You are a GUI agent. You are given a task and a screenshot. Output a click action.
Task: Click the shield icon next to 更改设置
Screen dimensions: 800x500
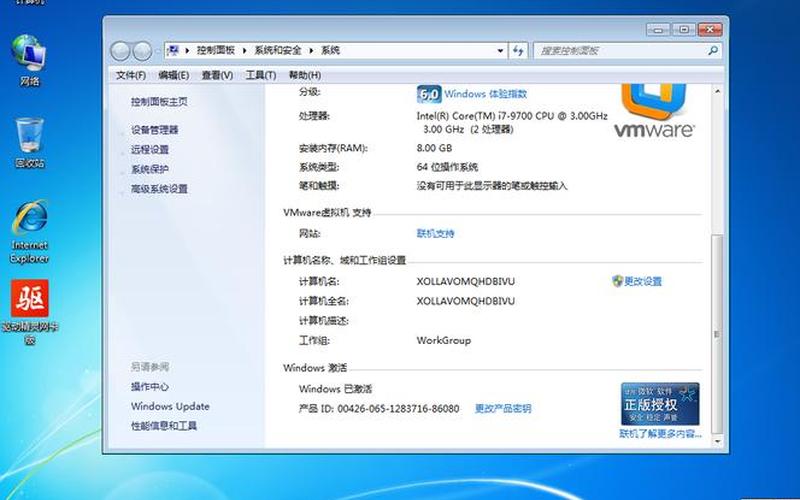[617, 281]
